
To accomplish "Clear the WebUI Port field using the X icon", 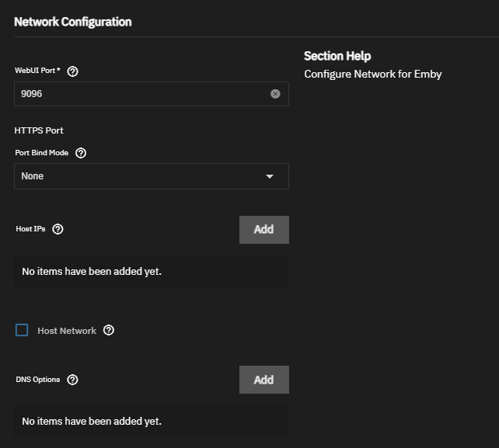I will pyautogui.click(x=275, y=94).
